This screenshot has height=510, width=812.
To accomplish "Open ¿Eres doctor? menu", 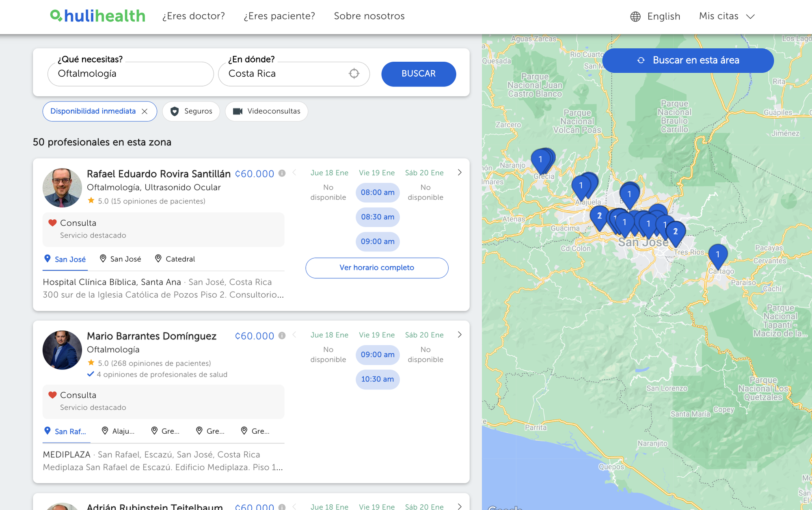I will coord(193,16).
